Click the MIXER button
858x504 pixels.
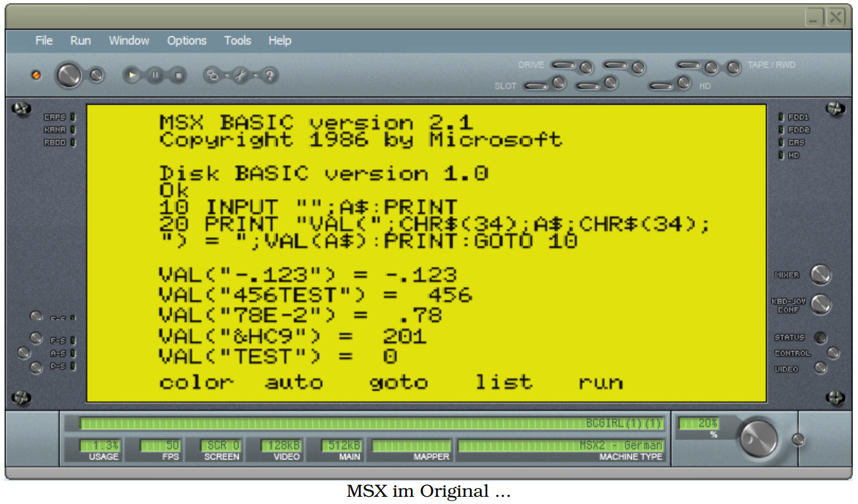click(x=820, y=275)
